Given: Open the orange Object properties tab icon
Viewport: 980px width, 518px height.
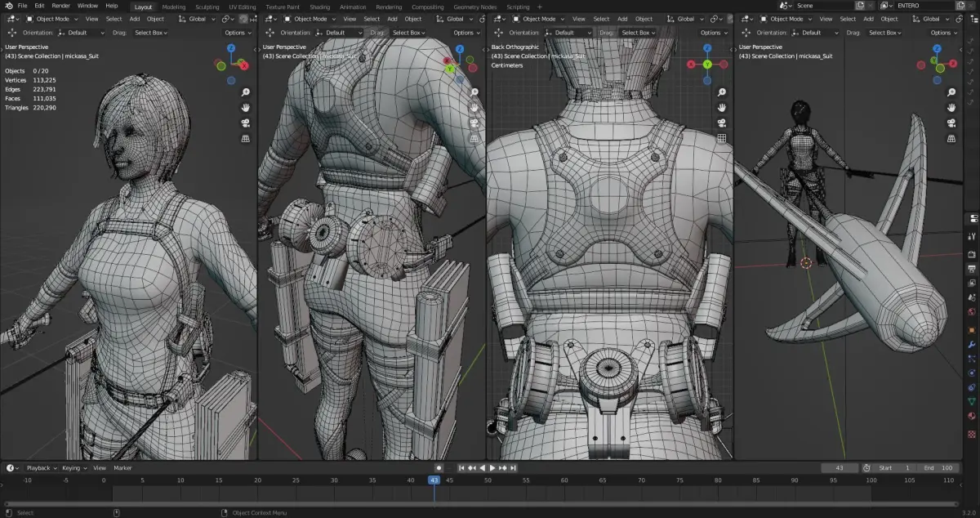Looking at the screenshot, I should 972,330.
